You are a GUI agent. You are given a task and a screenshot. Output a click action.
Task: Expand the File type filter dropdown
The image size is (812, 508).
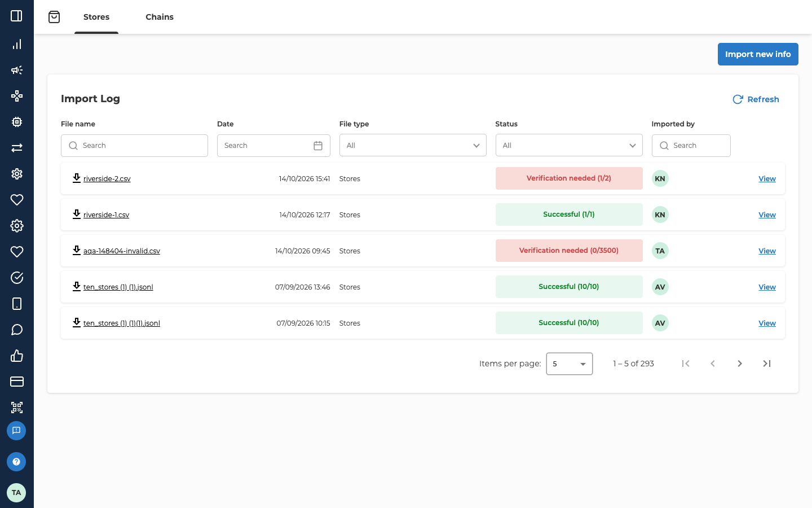coord(413,146)
